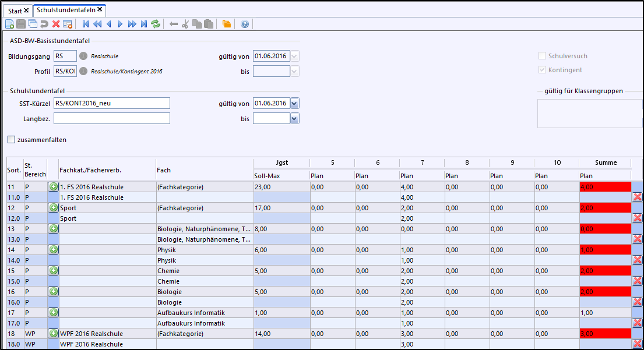
Task: Click the green refresh arrows icon
Action: tap(156, 24)
